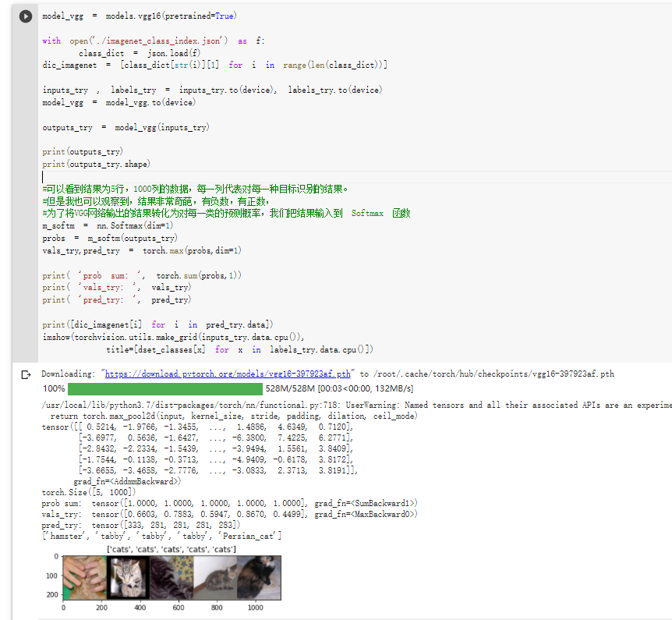Image resolution: width=672 pixels, height=620 pixels.
Task: Click the 'class_dict = json.load(f)' line
Action: point(140,53)
